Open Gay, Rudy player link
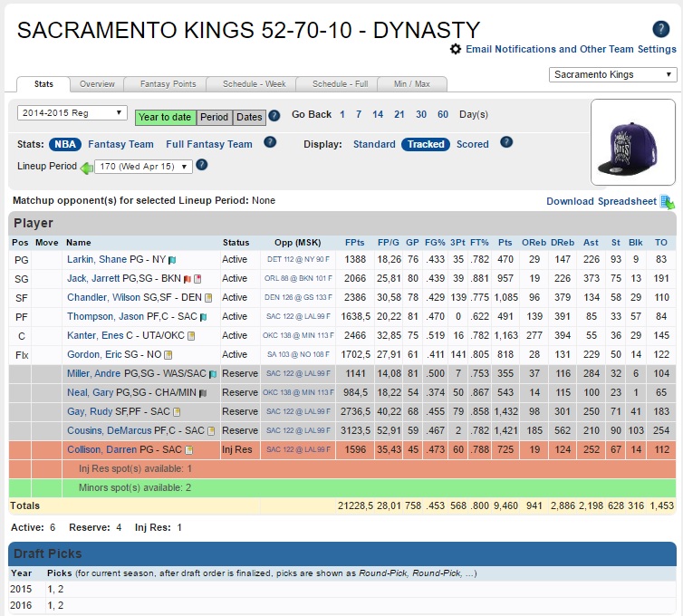The image size is (683, 616). 90,411
